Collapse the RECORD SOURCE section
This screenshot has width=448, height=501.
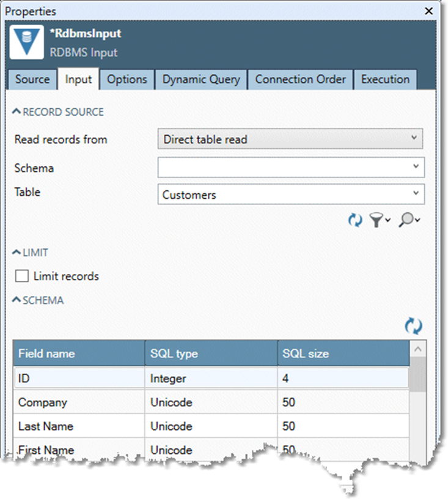[17, 112]
